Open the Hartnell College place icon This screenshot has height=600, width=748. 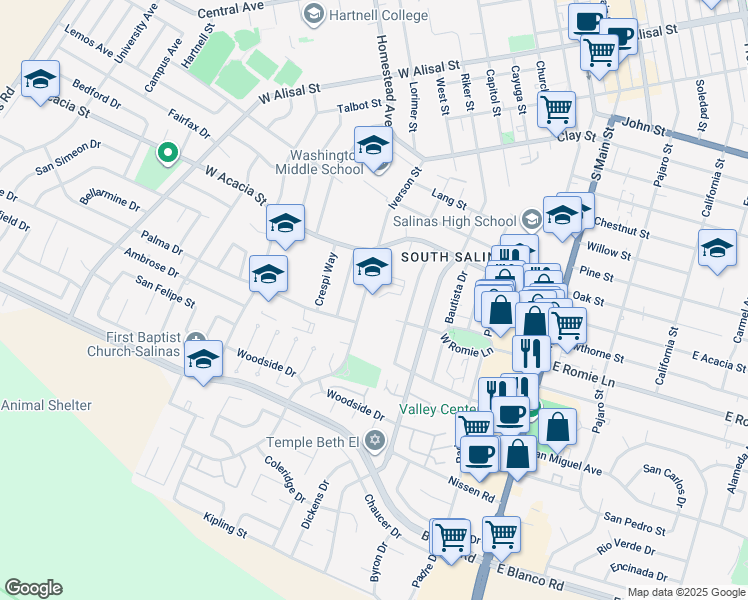point(313,13)
